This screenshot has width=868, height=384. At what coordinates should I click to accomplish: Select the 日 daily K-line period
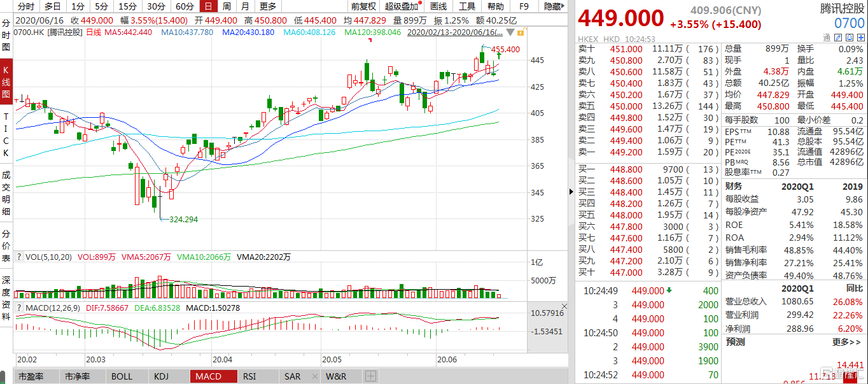[x=207, y=6]
